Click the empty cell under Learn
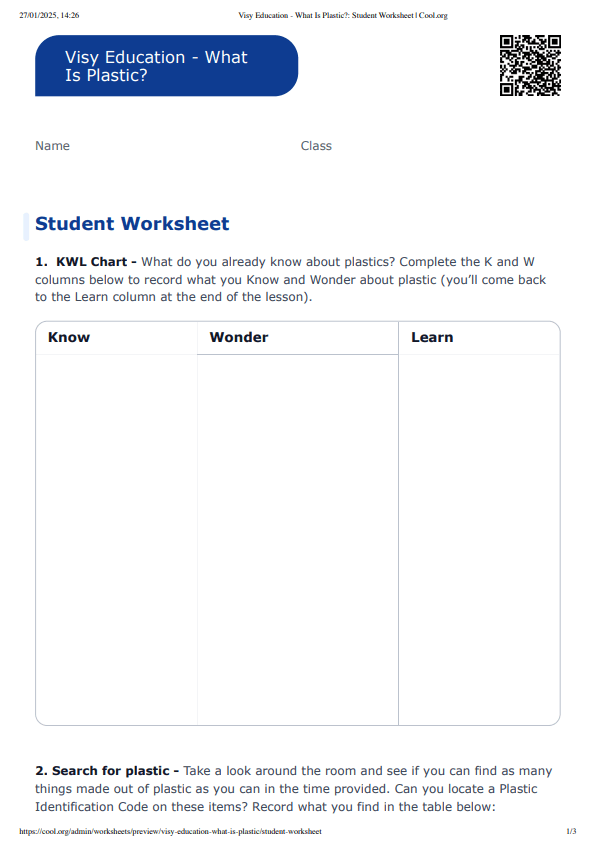 pos(479,540)
